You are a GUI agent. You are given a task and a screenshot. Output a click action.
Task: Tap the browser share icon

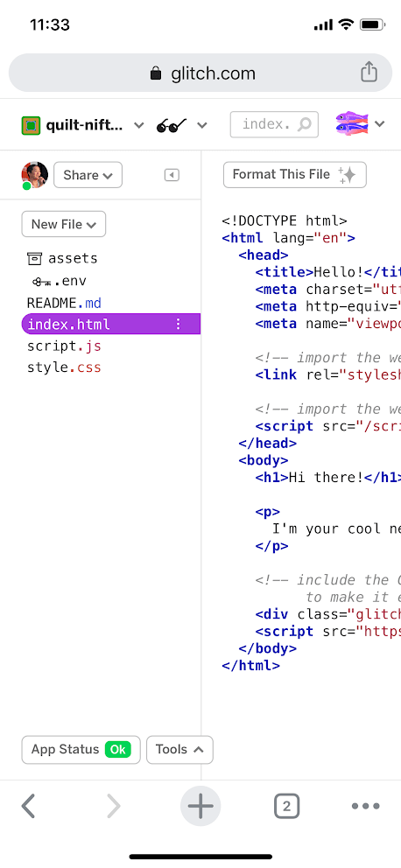point(369,72)
